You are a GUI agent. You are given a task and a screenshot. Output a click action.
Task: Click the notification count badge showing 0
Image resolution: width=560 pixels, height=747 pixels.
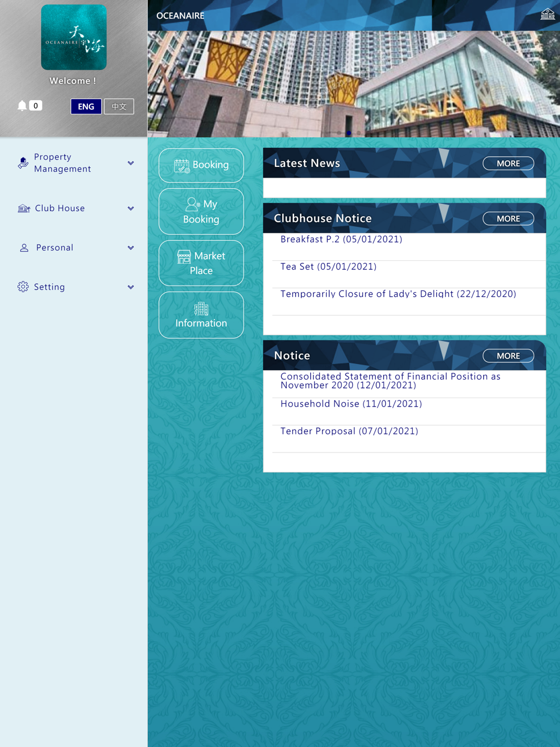(x=35, y=105)
